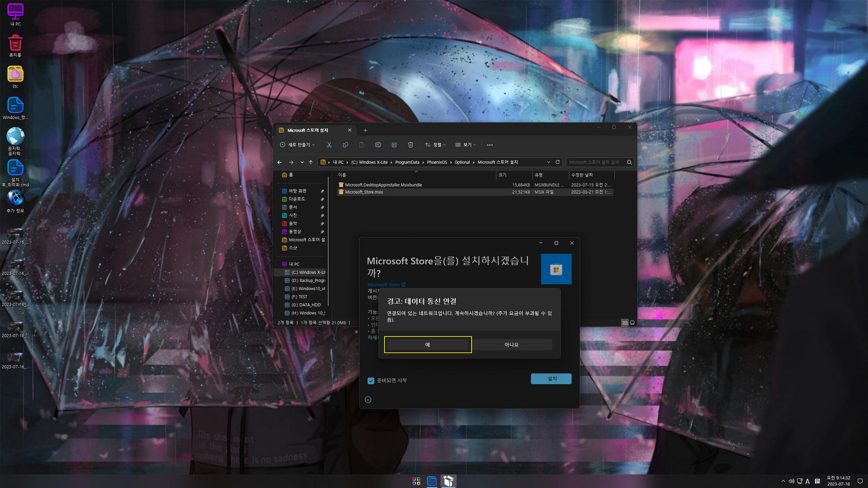This screenshot has height=488, width=868.
Task: Sort by the 이름 column header
Action: (416, 175)
